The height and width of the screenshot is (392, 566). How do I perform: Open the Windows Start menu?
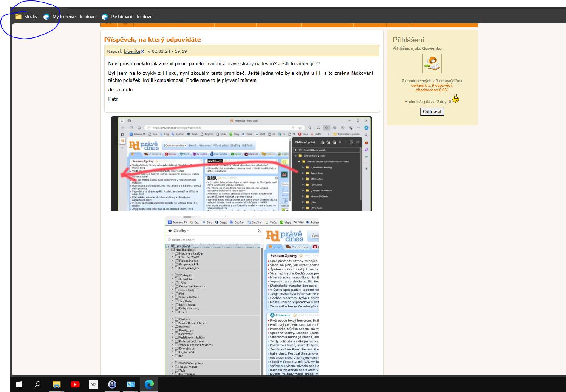(19, 384)
